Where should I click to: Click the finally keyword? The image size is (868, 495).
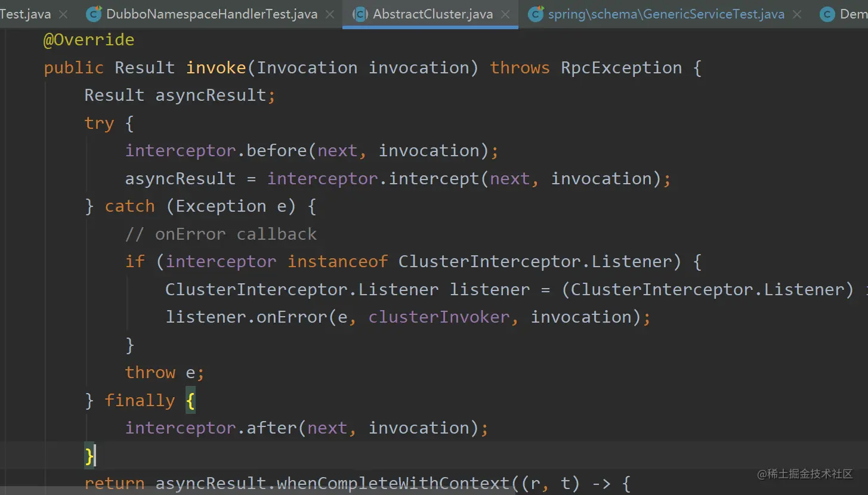(140, 400)
